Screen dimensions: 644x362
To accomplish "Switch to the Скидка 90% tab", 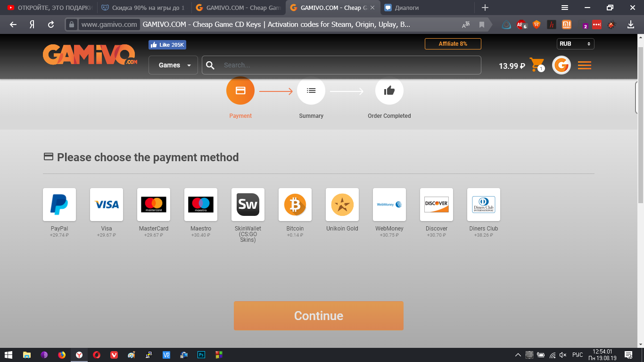I will [144, 8].
